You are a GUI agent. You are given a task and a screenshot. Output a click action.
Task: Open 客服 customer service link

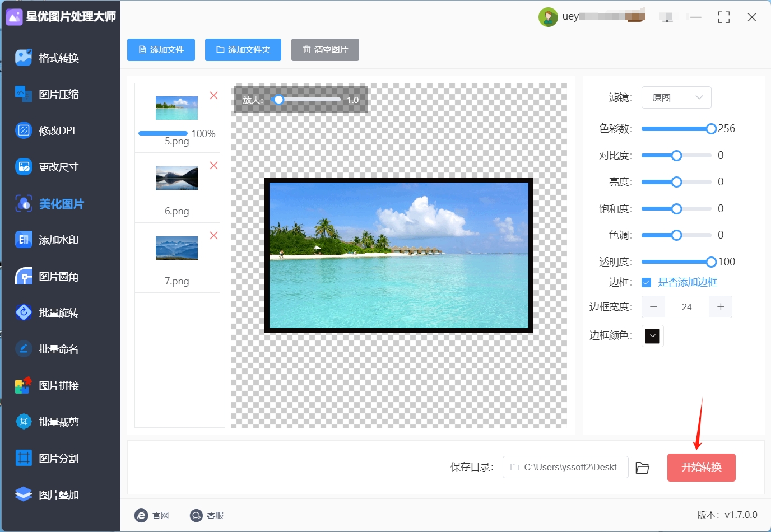[207, 515]
